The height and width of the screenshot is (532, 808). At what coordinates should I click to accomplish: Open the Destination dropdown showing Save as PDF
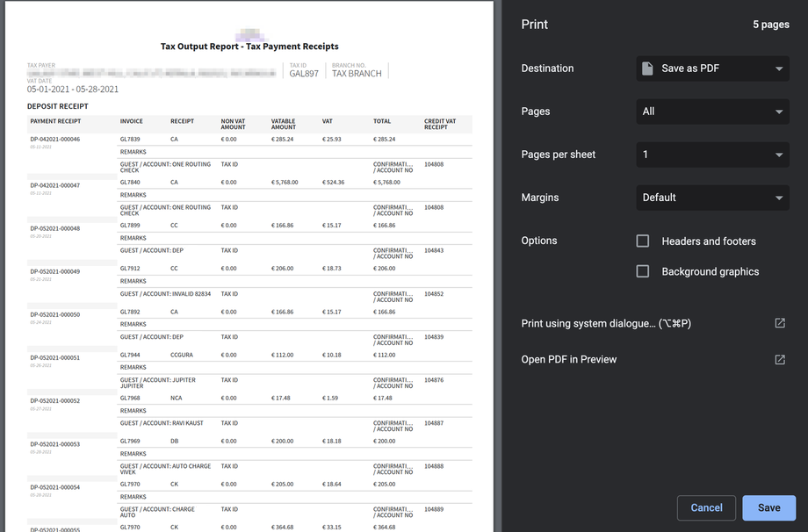[712, 68]
